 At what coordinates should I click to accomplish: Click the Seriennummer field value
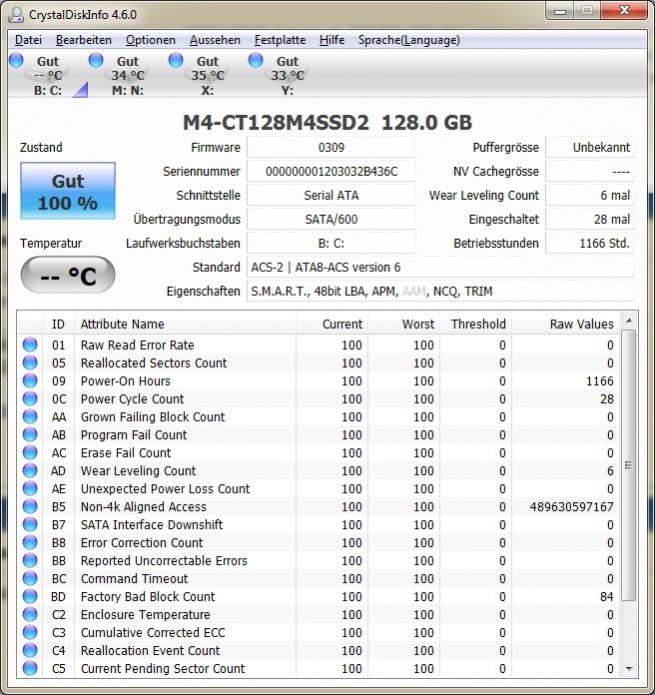pyautogui.click(x=331, y=172)
